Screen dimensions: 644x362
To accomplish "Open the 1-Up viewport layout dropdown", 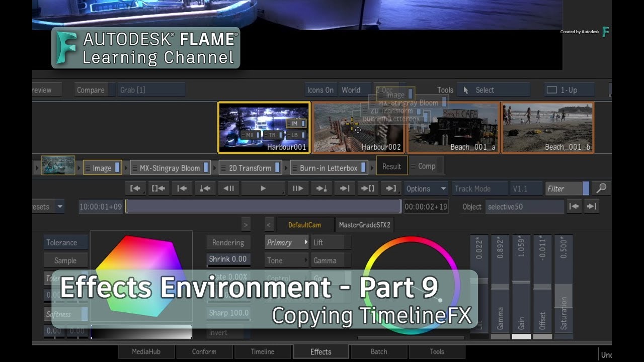I will 569,90.
